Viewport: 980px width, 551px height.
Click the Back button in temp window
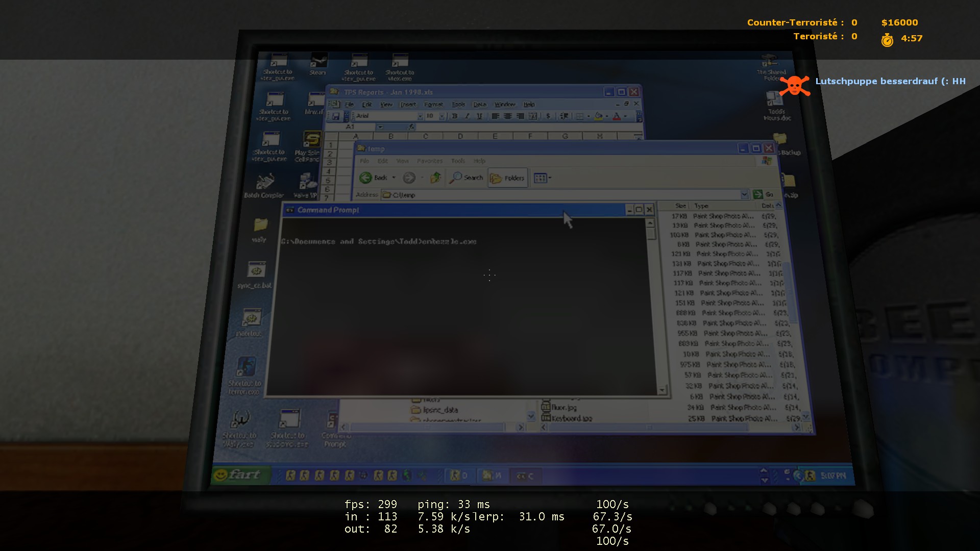374,178
